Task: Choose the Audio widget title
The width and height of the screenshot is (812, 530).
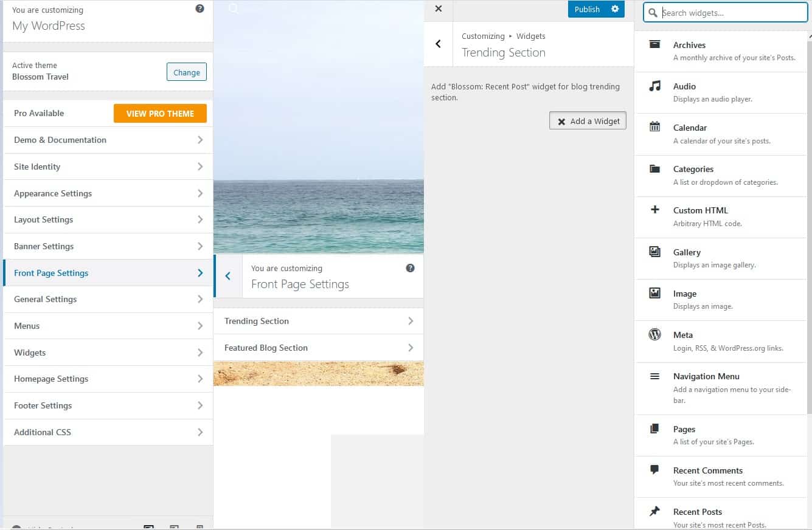Action: click(684, 86)
